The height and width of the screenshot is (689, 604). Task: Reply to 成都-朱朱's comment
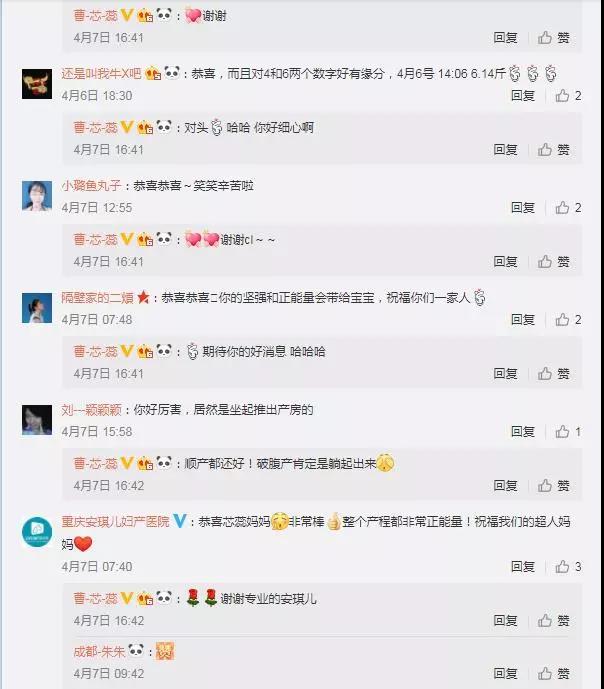[505, 673]
